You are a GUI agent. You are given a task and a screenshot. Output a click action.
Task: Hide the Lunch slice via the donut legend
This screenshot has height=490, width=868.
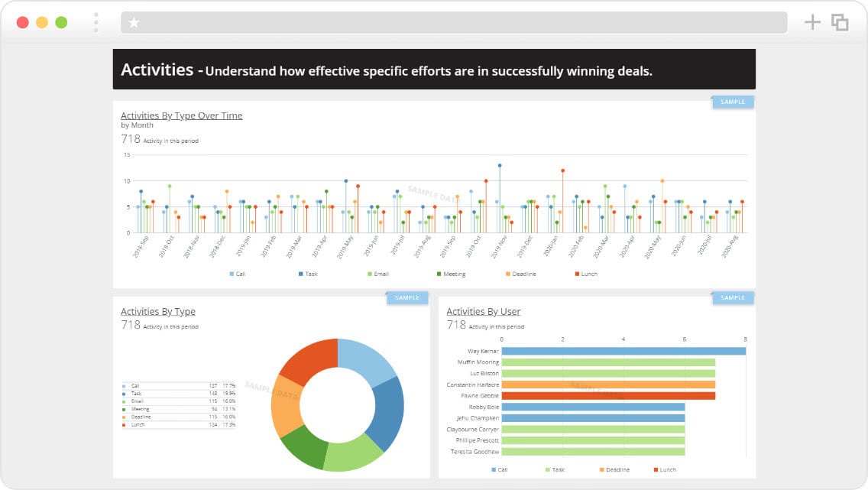(124, 426)
